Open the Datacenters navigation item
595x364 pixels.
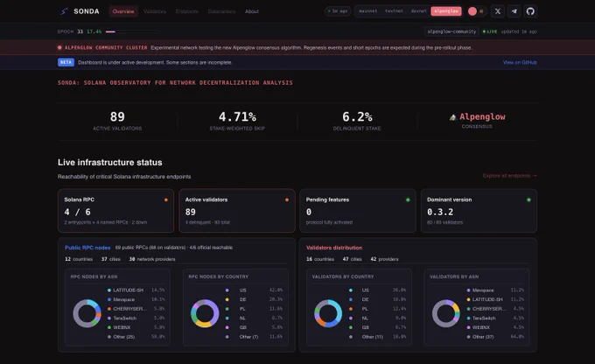221,11
